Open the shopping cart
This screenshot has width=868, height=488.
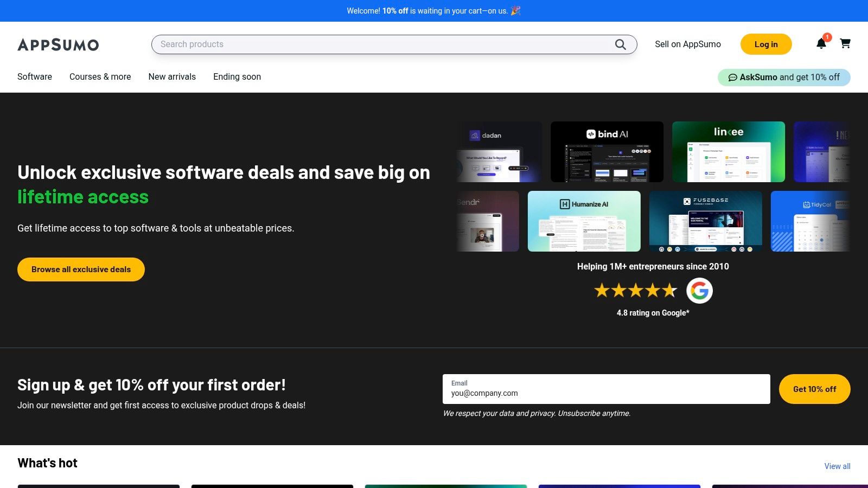845,43
